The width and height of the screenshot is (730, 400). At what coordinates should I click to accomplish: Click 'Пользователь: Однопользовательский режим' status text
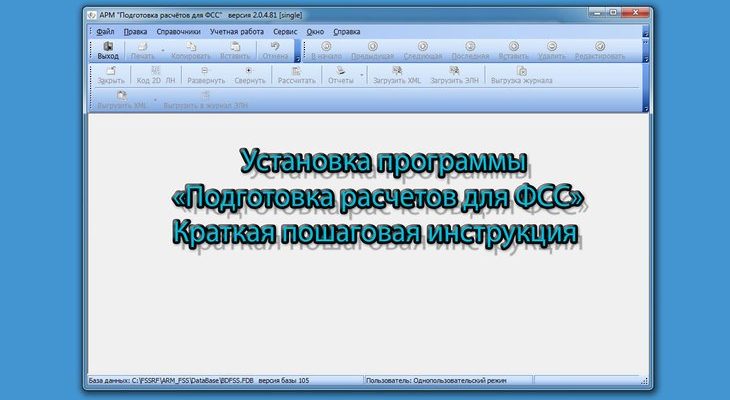click(x=436, y=380)
